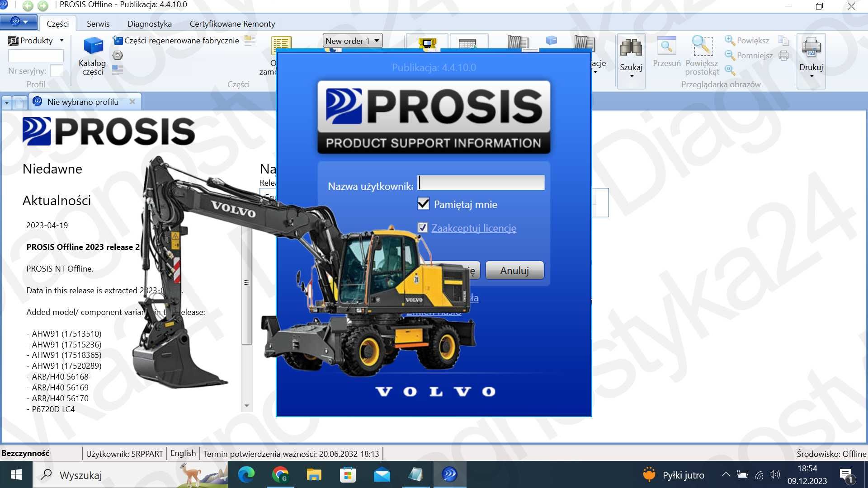
Task: Switch to the Diagnostyka ribbon tab
Action: (149, 23)
